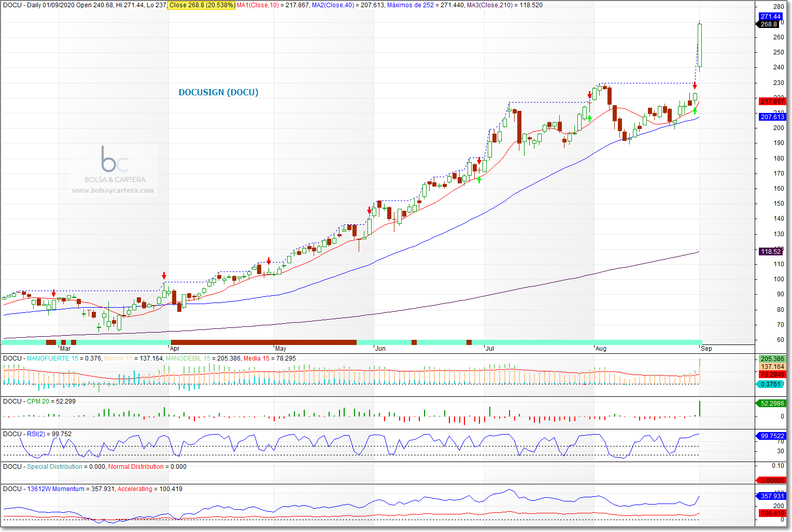The width and height of the screenshot is (792, 532).
Task: Click the Apr label on the time axis
Action: point(175,349)
